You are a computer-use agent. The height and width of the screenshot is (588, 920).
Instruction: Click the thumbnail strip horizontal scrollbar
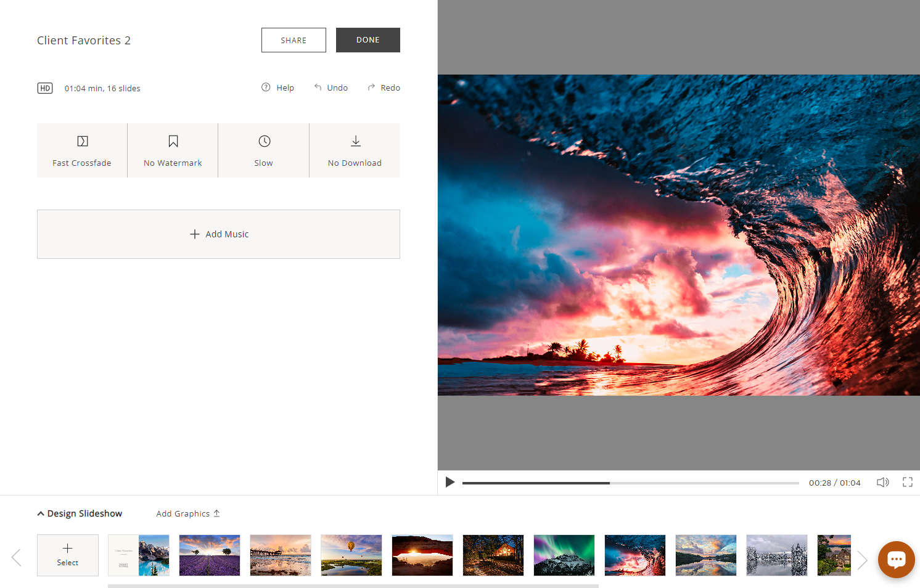coord(353,586)
